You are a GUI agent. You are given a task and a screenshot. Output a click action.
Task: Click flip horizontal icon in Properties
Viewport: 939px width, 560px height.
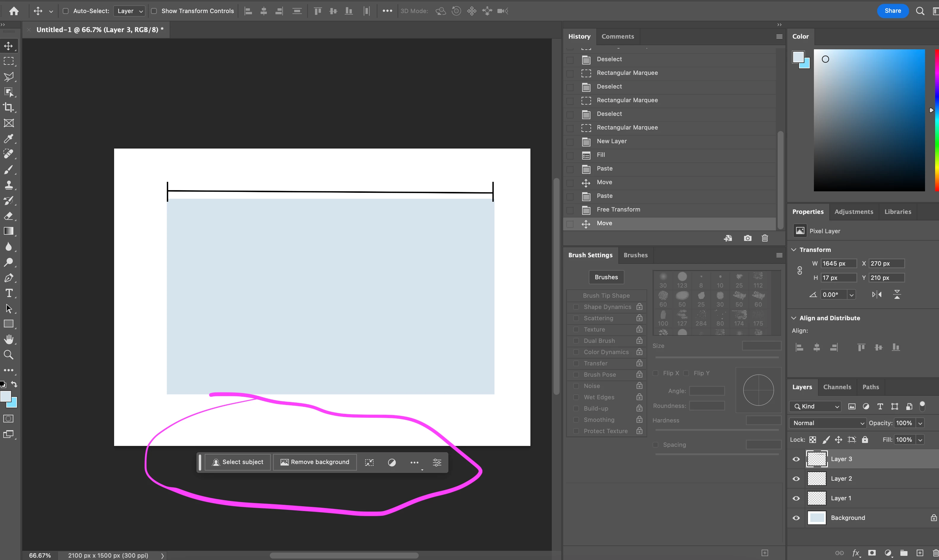877,295
